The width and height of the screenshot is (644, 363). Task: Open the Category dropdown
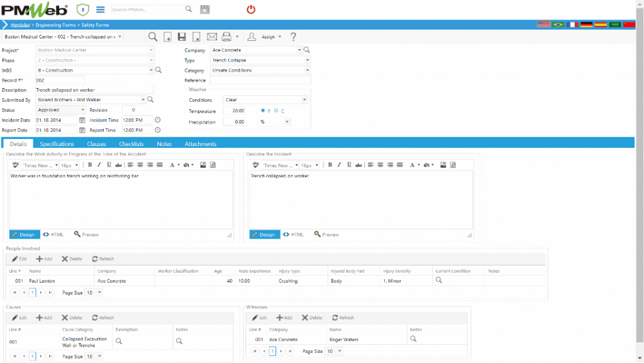pos(307,70)
